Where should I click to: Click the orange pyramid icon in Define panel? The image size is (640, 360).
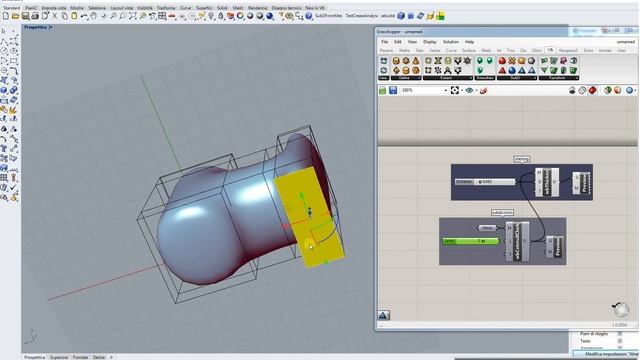pyautogui.click(x=416, y=61)
